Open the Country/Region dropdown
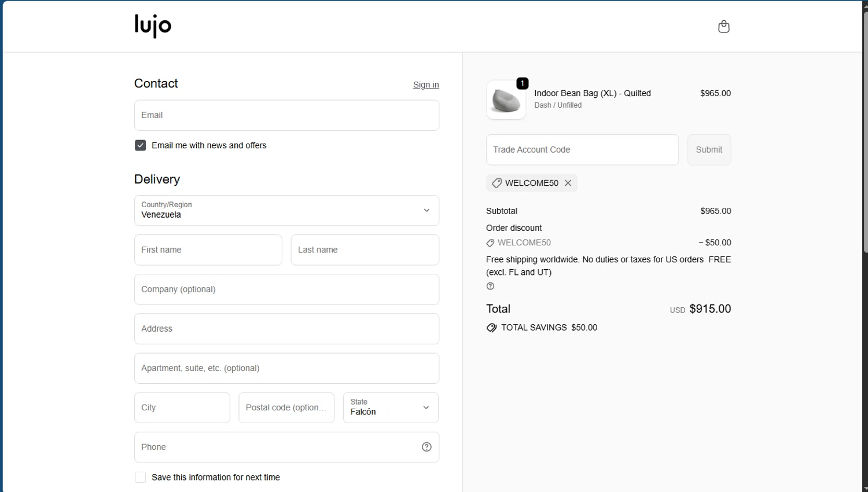Image resolution: width=868 pixels, height=492 pixels. click(x=286, y=211)
